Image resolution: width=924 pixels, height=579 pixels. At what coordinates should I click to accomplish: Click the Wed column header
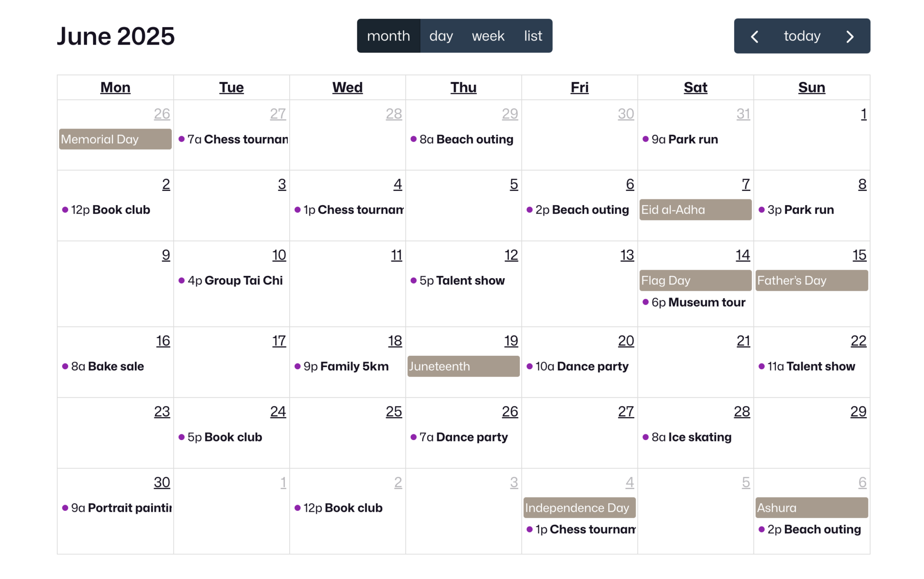coord(347,87)
